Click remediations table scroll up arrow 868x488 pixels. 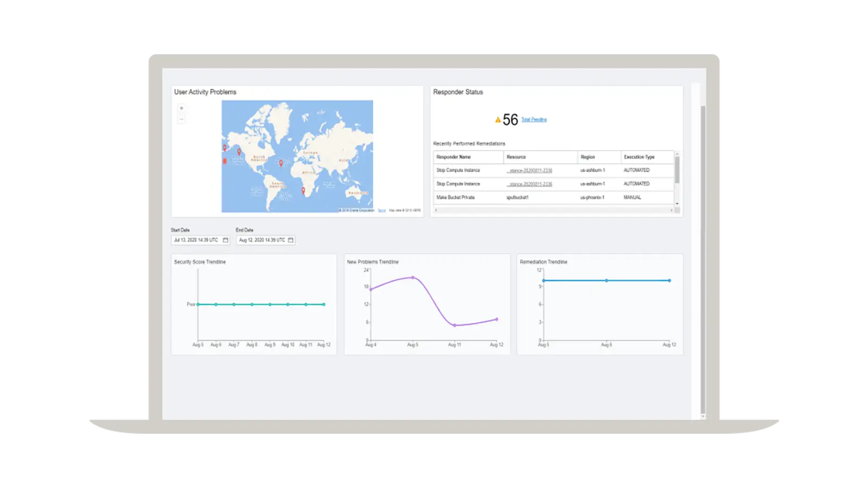(x=677, y=154)
